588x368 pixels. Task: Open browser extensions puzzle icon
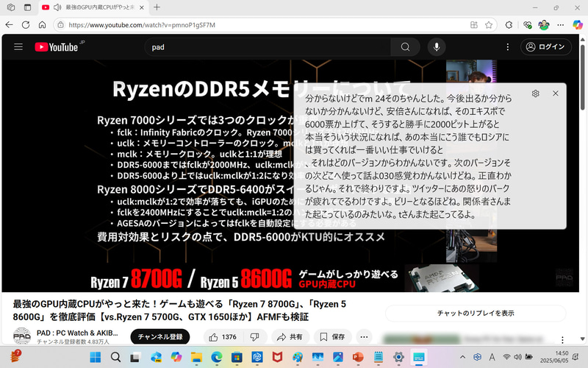(509, 25)
